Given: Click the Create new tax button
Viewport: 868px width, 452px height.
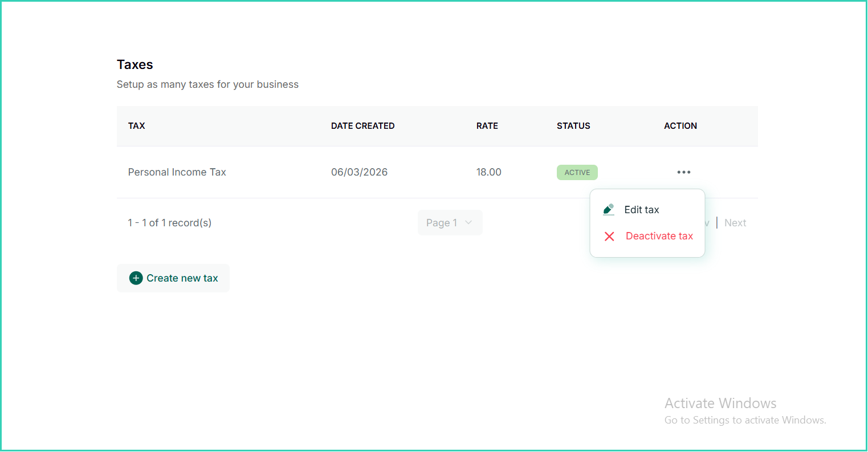Looking at the screenshot, I should pos(173,278).
